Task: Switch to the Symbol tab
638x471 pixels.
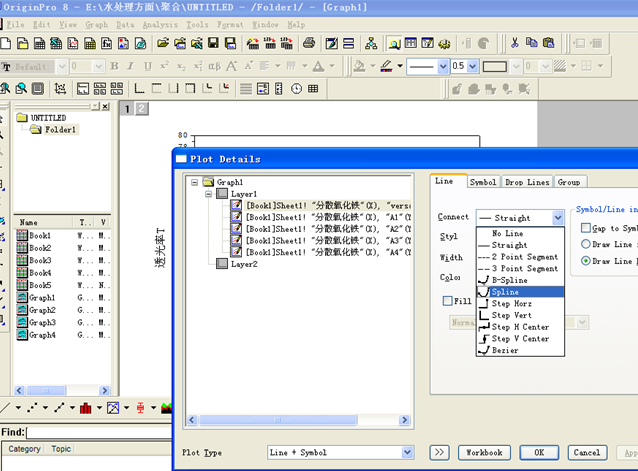Action: coord(482,182)
